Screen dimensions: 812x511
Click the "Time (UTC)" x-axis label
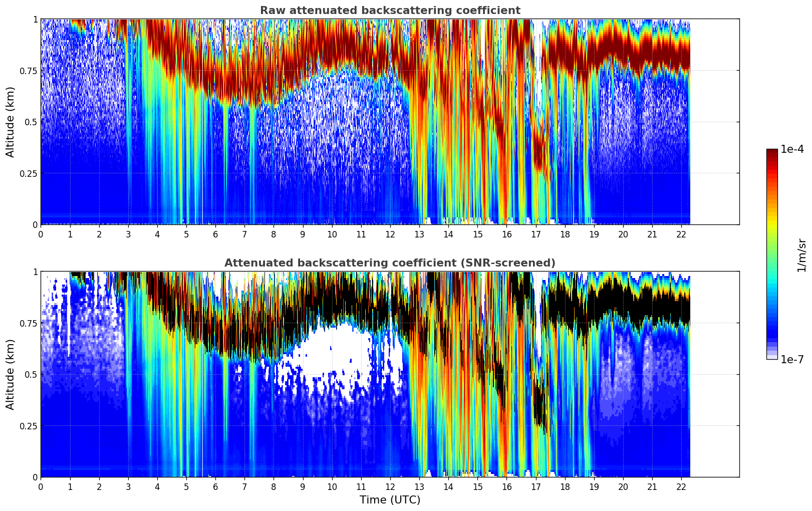(390, 500)
